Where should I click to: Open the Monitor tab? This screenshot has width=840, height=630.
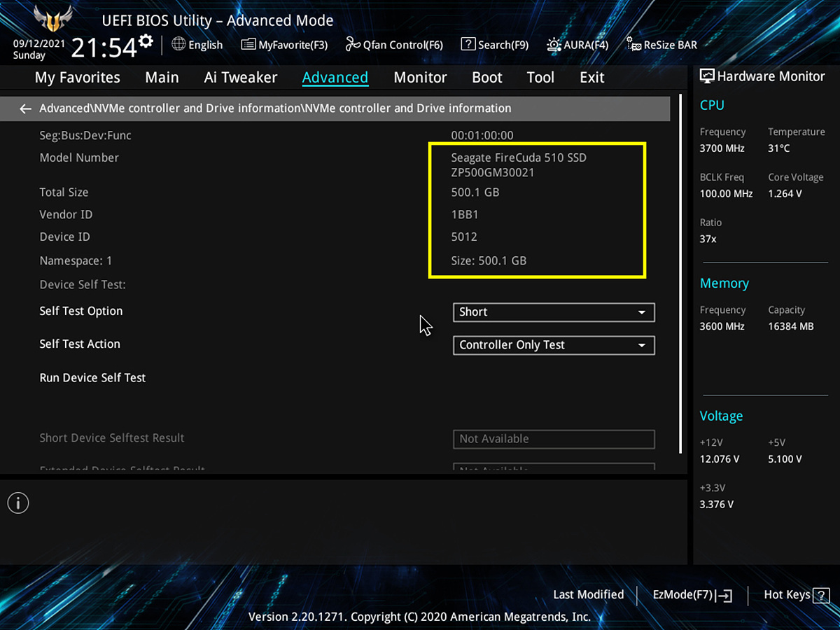tap(420, 78)
